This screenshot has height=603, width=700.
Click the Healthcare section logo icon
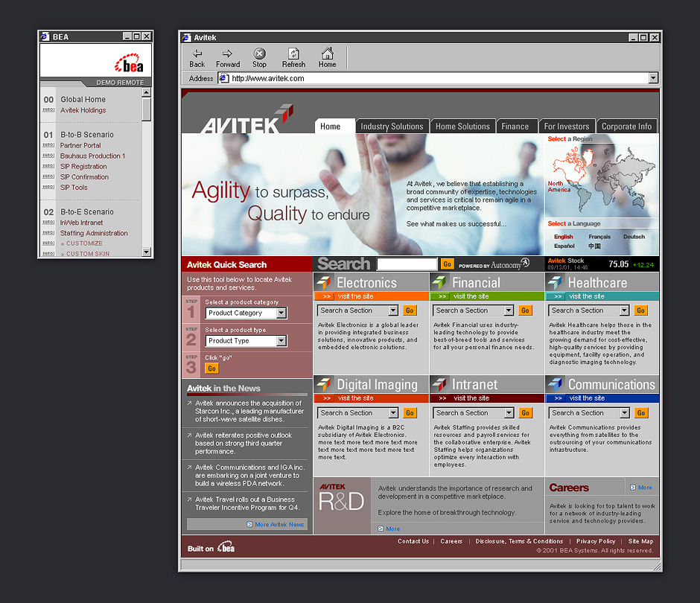coord(555,283)
